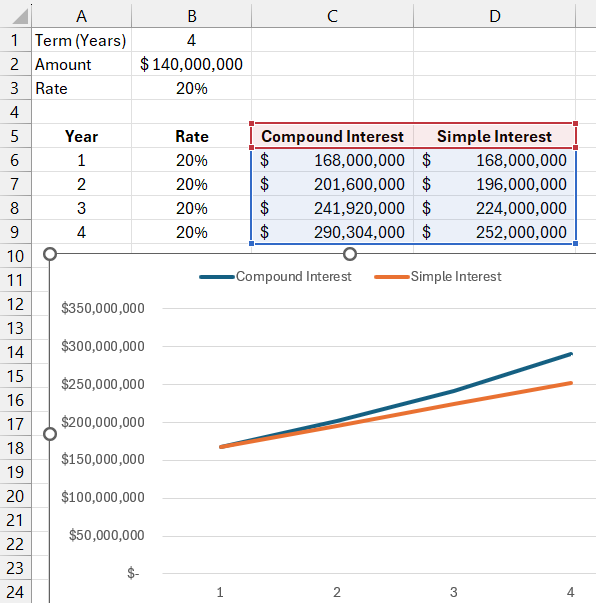Select the $140,000,000 amount cell

[x=191, y=64]
